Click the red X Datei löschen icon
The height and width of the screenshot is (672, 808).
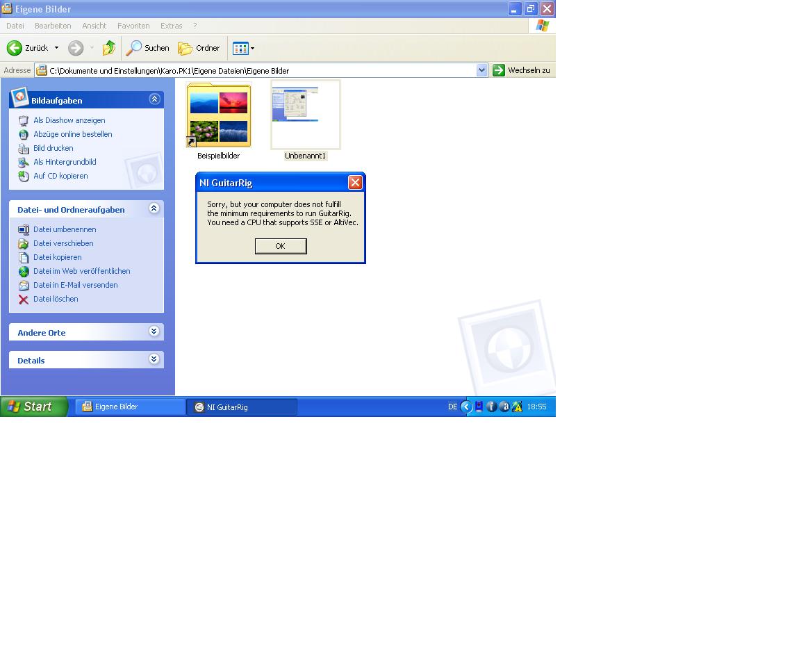tap(24, 300)
